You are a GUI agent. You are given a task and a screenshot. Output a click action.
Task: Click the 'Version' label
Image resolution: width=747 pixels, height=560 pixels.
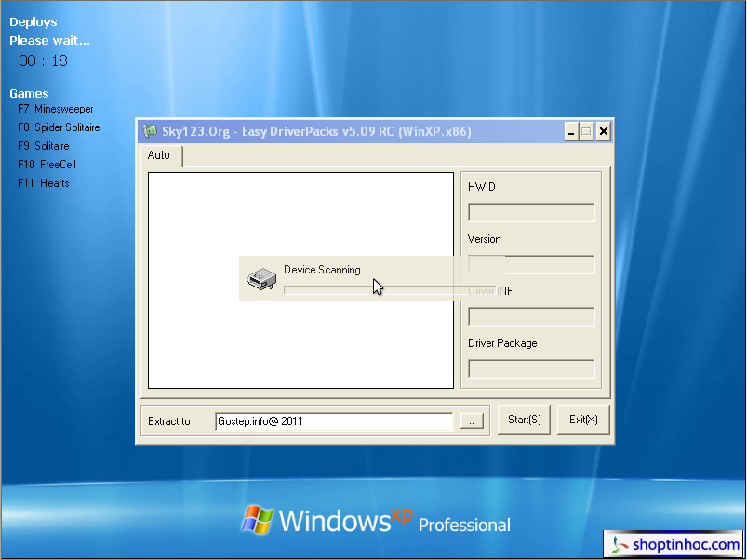(484, 239)
